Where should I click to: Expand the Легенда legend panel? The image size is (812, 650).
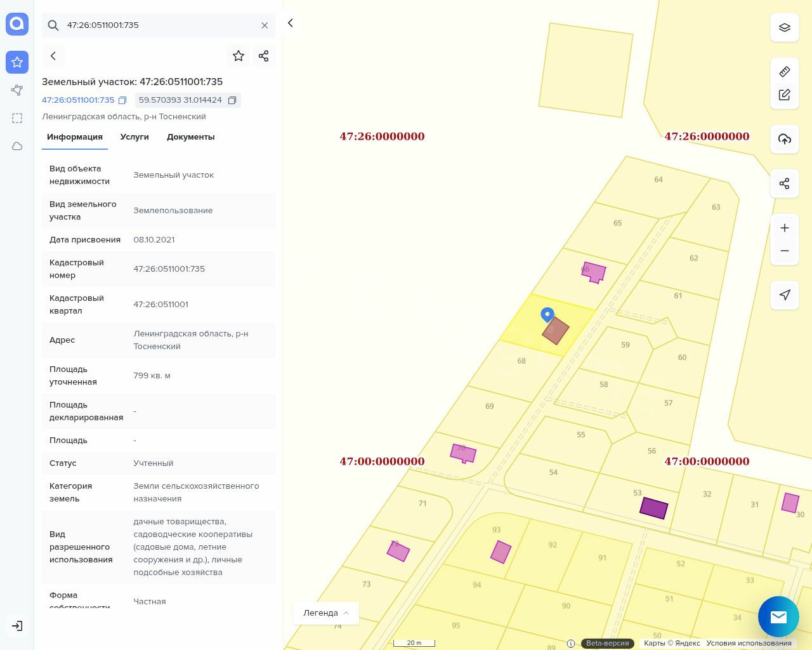pos(326,613)
